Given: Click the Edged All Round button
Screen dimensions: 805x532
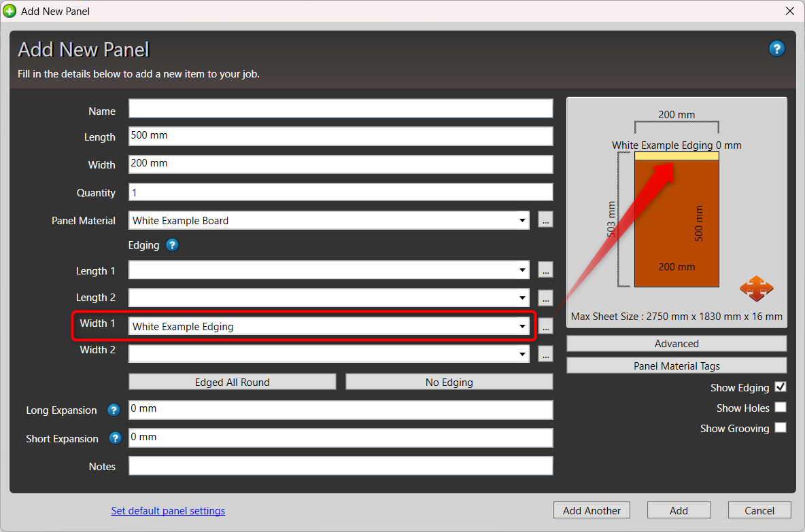Looking at the screenshot, I should pos(232,382).
